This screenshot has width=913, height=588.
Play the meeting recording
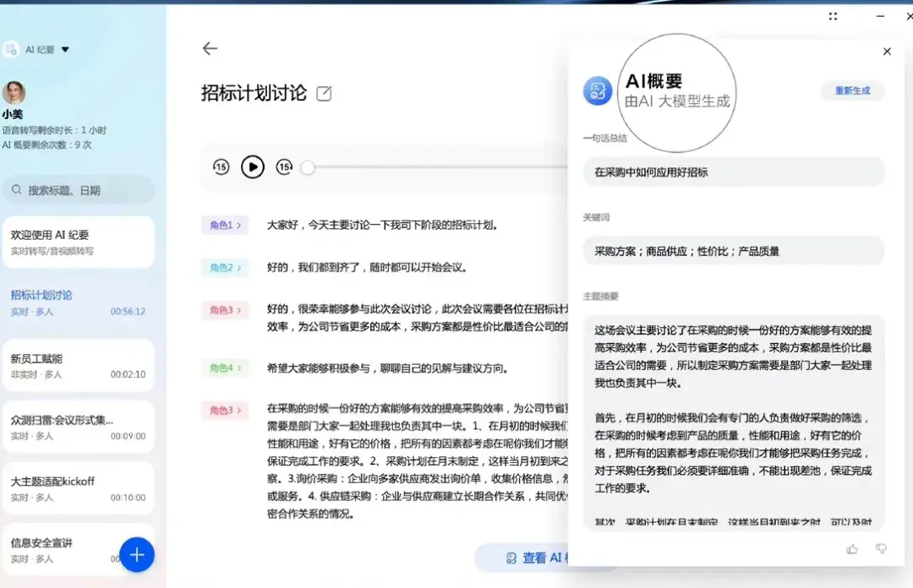(x=253, y=167)
